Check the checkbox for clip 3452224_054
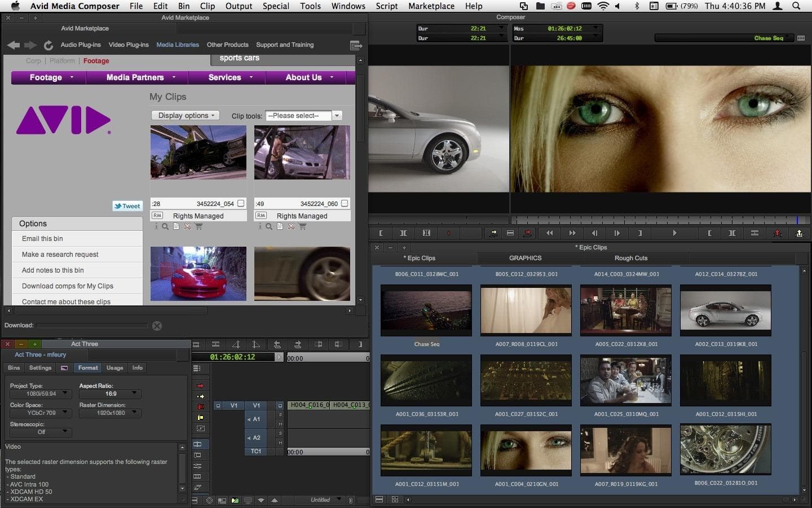Image resolution: width=812 pixels, height=508 pixels. click(x=241, y=203)
